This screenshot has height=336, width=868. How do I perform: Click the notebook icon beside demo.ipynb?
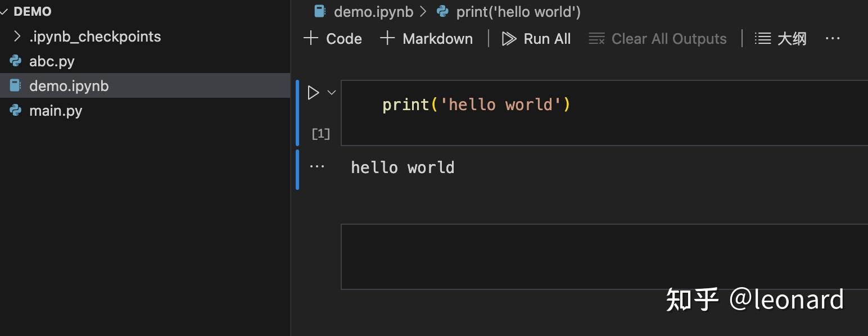click(x=16, y=85)
